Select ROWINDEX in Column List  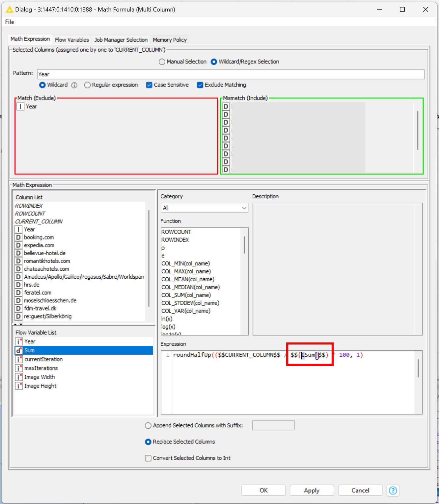click(x=29, y=206)
